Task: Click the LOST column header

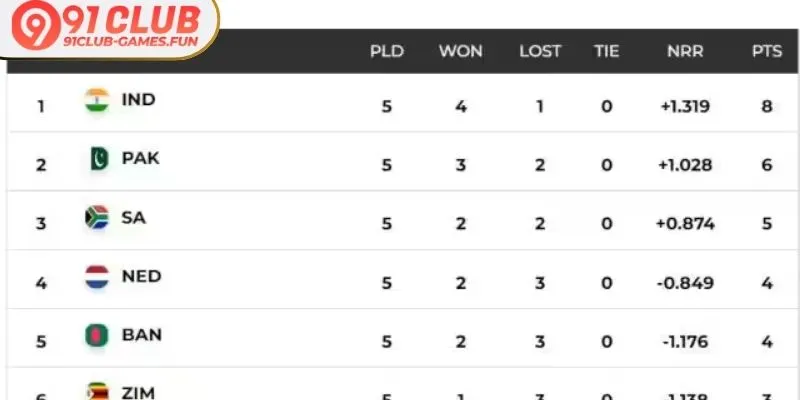Action: (540, 51)
